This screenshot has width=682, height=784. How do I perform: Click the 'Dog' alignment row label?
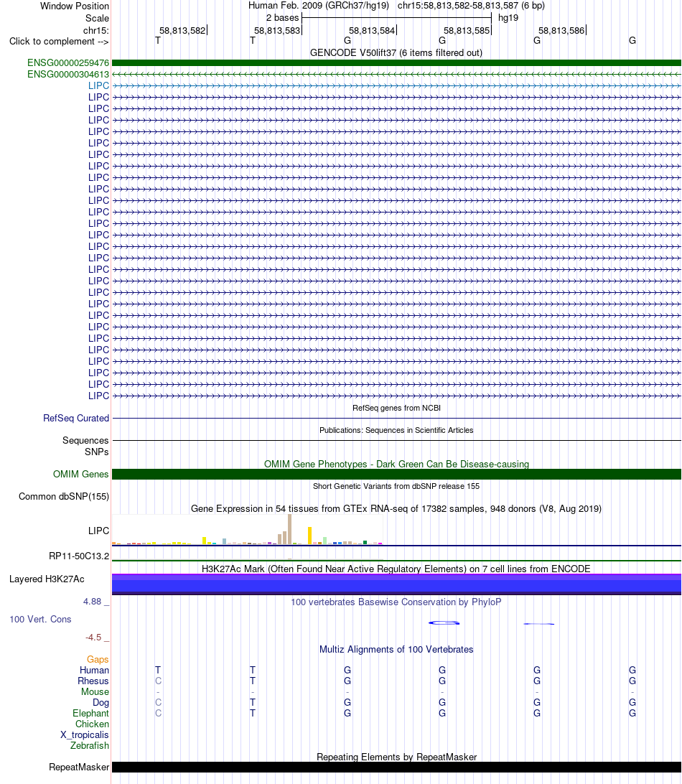(101, 702)
